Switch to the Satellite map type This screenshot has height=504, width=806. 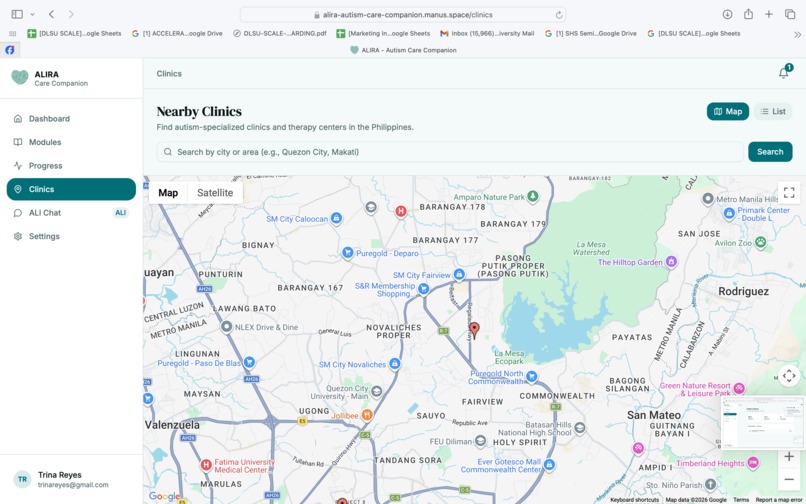coord(215,193)
